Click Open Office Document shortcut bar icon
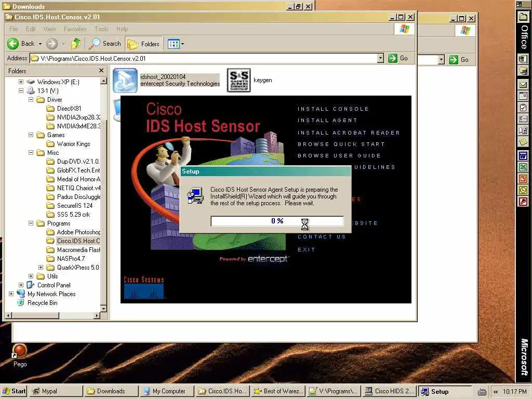The width and height of the screenshot is (532, 399). [523, 71]
